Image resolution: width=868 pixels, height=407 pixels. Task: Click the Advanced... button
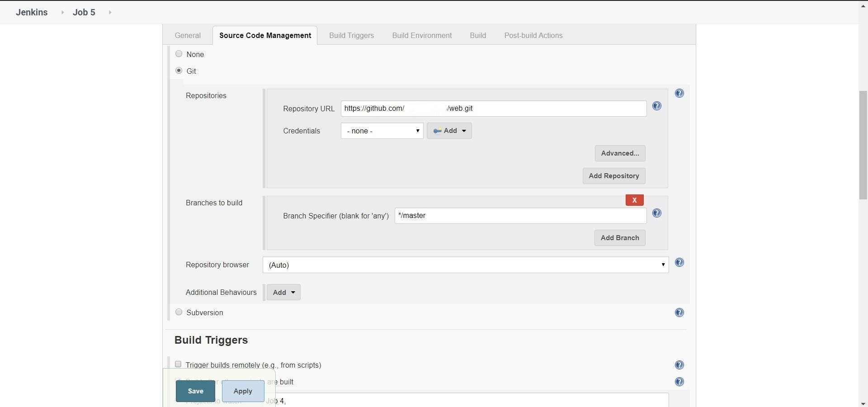tap(620, 153)
